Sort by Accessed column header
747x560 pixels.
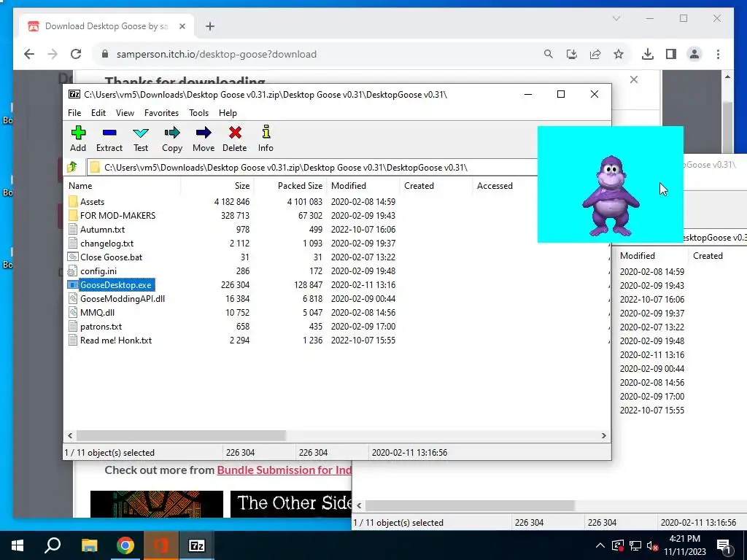[505, 186]
